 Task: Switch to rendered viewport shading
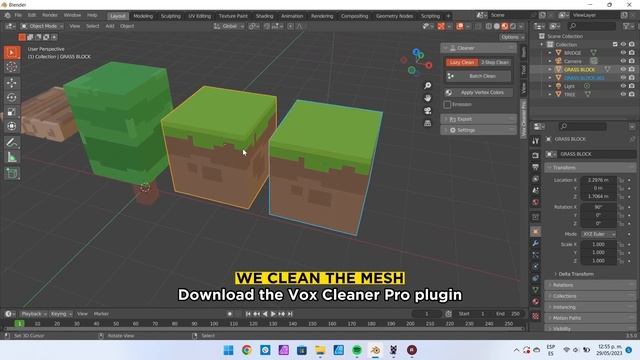pos(513,26)
